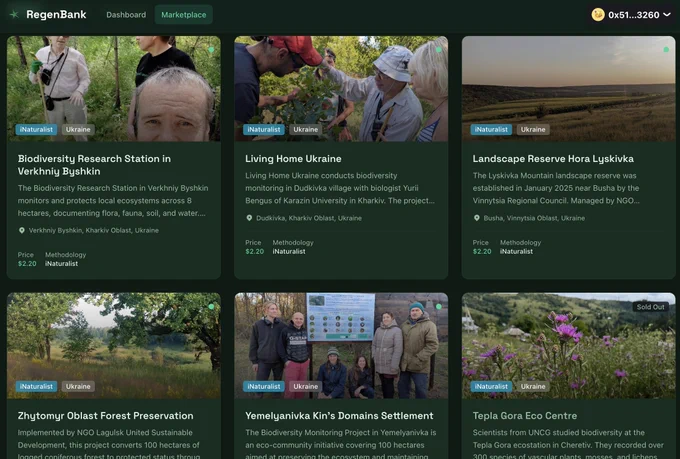Image resolution: width=680 pixels, height=459 pixels.
Task: Click green status dot on Biodiversity Research Station
Action: (211, 49)
